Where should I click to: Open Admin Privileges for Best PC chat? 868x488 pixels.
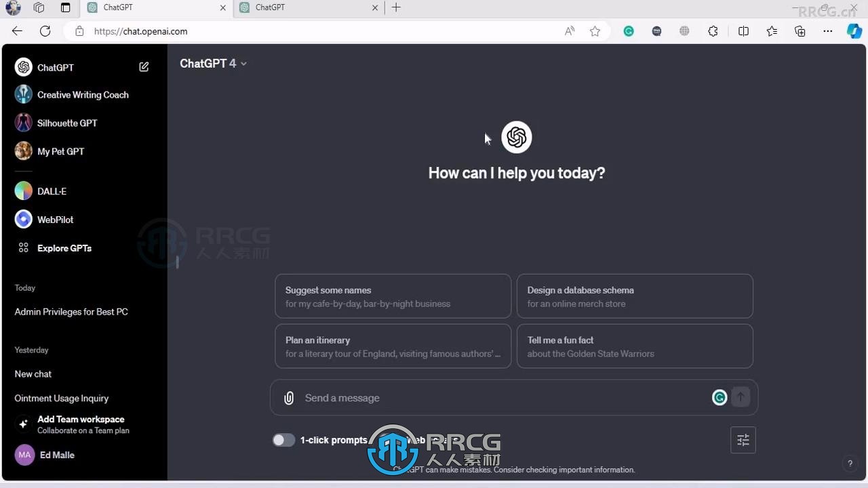pyautogui.click(x=71, y=312)
